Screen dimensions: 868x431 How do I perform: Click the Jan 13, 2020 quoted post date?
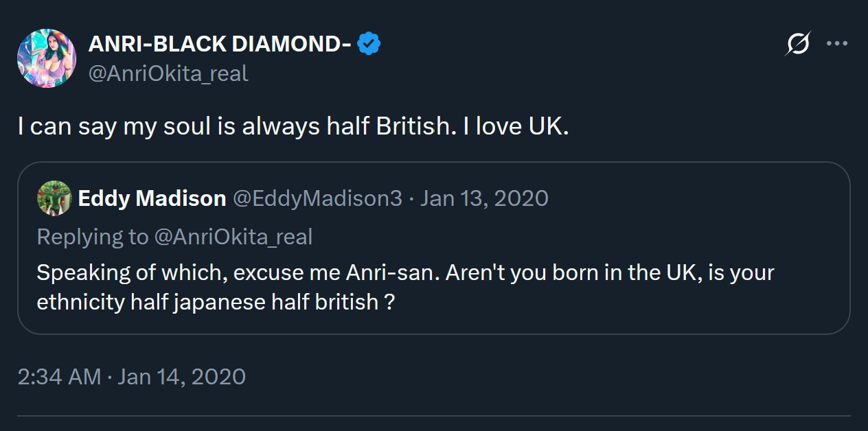click(484, 198)
